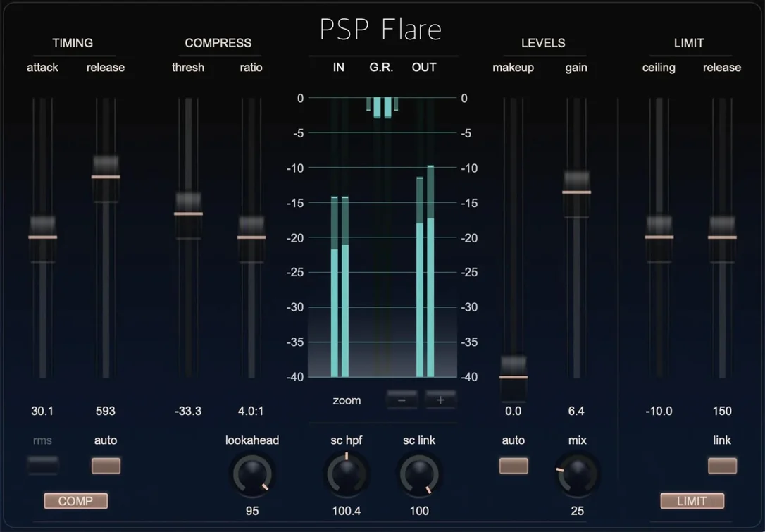This screenshot has width=765, height=532.
Task: Click the makeup slider handle
Action: 514,377
